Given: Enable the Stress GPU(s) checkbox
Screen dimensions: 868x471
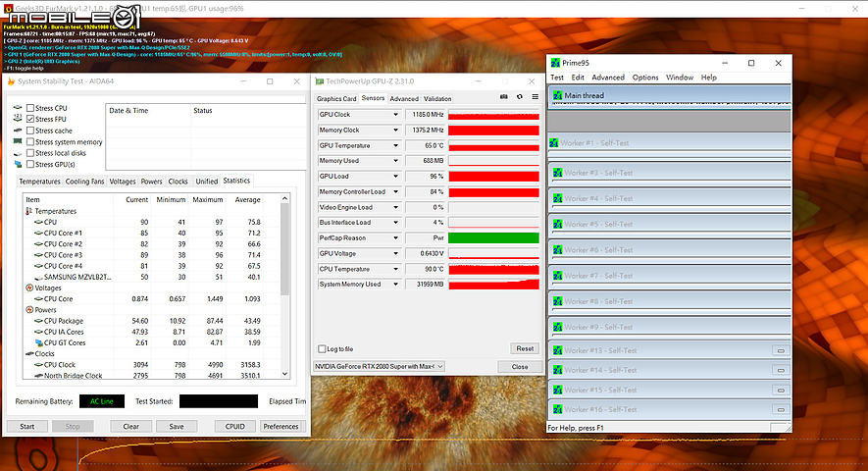Looking at the screenshot, I should (30, 165).
